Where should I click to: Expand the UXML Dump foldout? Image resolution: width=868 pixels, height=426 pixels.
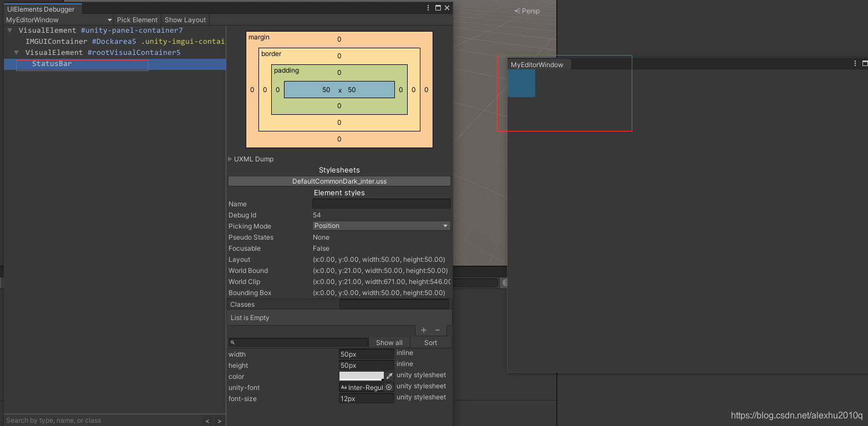click(230, 159)
